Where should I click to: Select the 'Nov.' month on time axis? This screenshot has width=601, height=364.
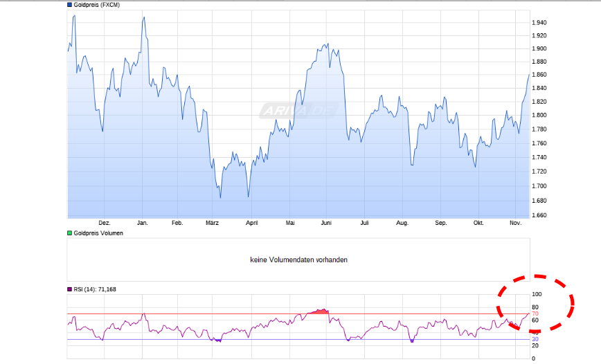(515, 223)
